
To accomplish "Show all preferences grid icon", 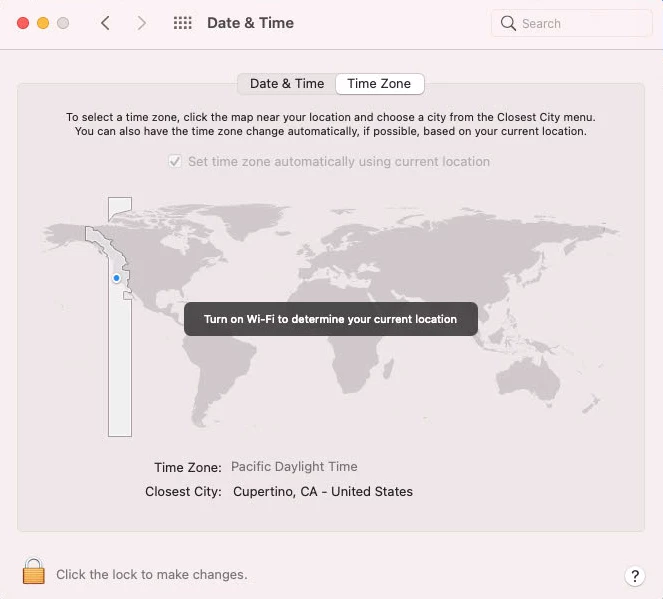I will [x=183, y=23].
